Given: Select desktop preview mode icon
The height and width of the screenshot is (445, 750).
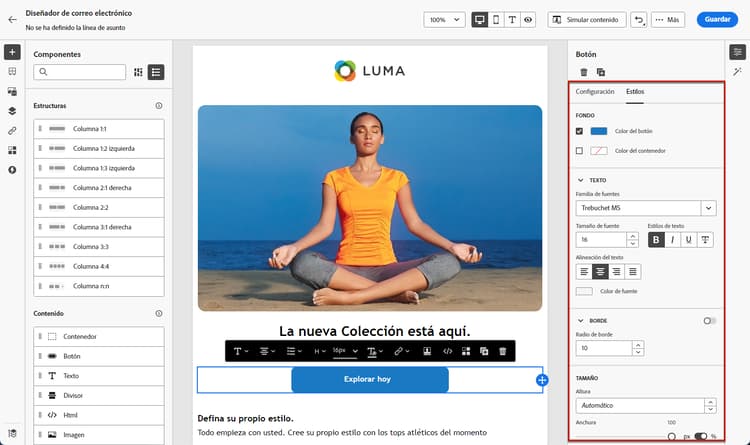Looking at the screenshot, I should click(479, 20).
